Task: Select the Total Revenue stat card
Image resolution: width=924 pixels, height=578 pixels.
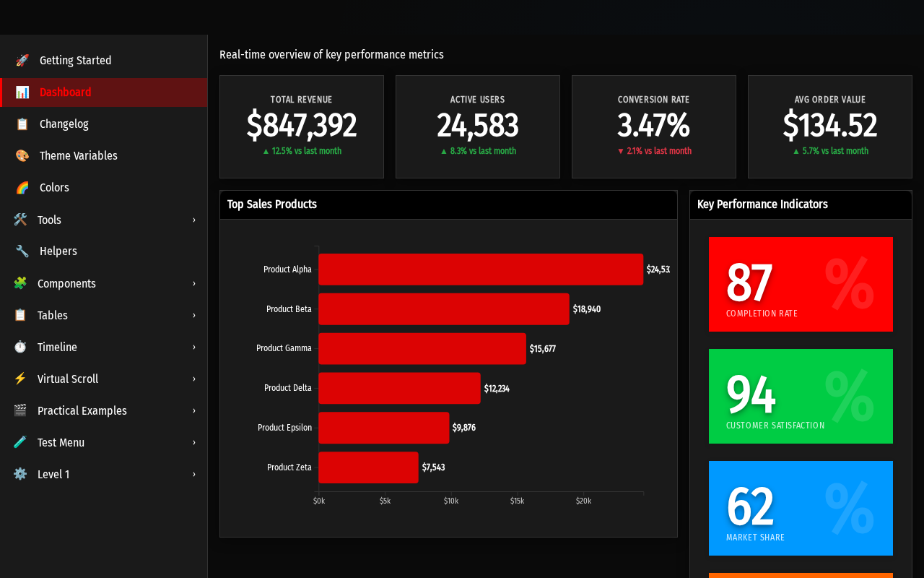Action: pyautogui.click(x=302, y=126)
